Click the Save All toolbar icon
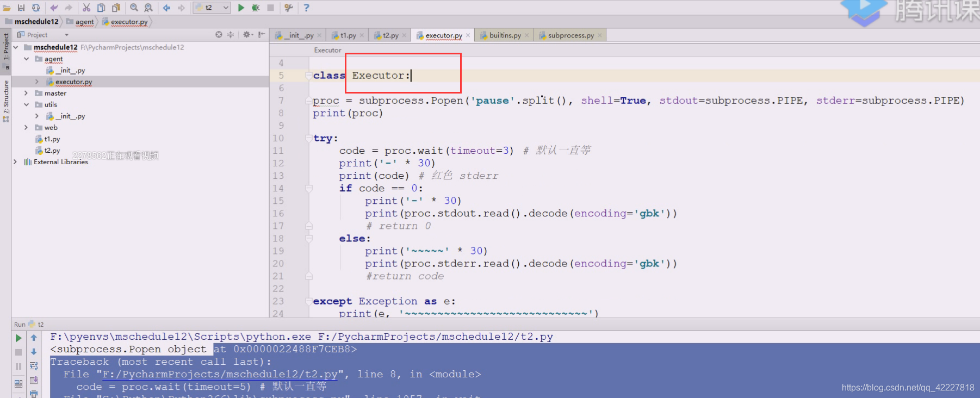 tap(21, 8)
